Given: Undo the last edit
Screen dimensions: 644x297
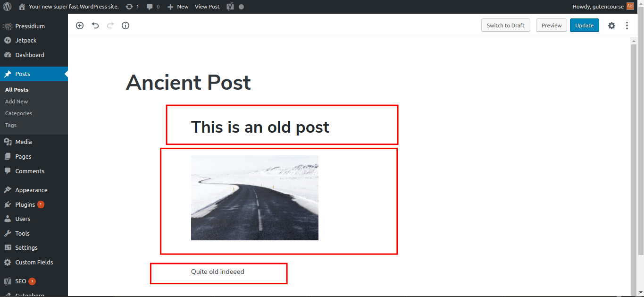Looking at the screenshot, I should click(95, 25).
